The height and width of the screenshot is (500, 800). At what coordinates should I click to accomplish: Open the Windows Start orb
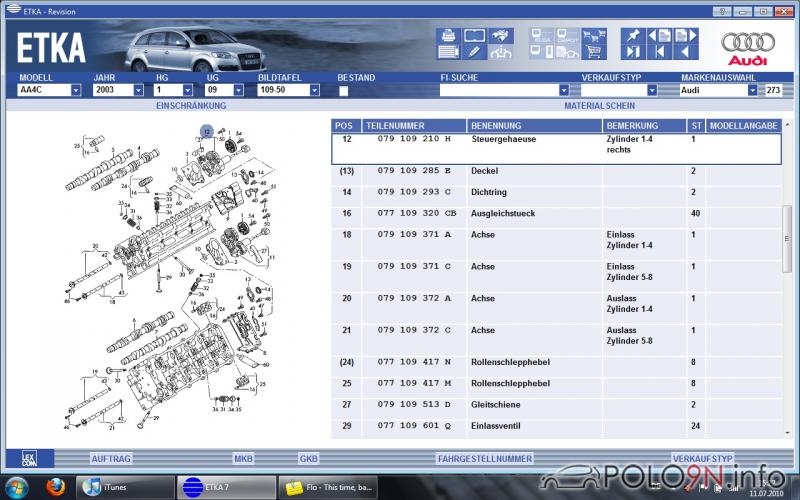click(x=16, y=487)
